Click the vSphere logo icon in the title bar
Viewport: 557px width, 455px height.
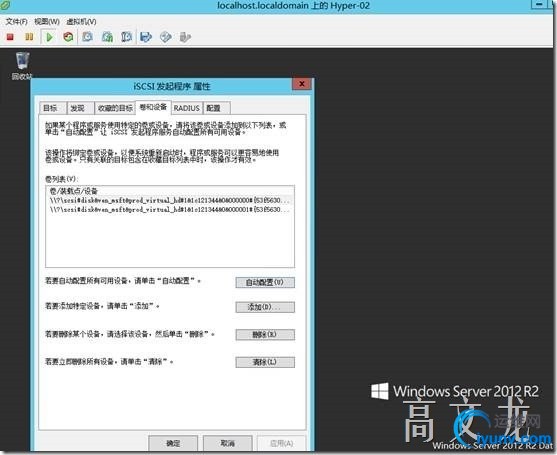tap(5, 5)
